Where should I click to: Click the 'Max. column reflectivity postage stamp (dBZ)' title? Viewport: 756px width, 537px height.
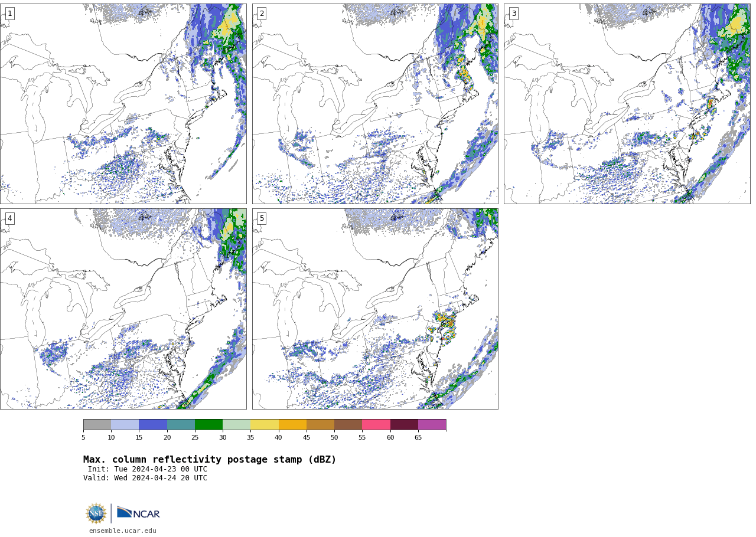point(210,460)
